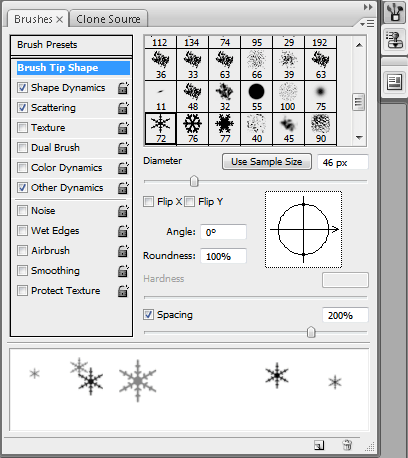Image resolution: width=408 pixels, height=458 pixels.
Task: Select the 45 swirl brush thumbnail
Action: (289, 129)
